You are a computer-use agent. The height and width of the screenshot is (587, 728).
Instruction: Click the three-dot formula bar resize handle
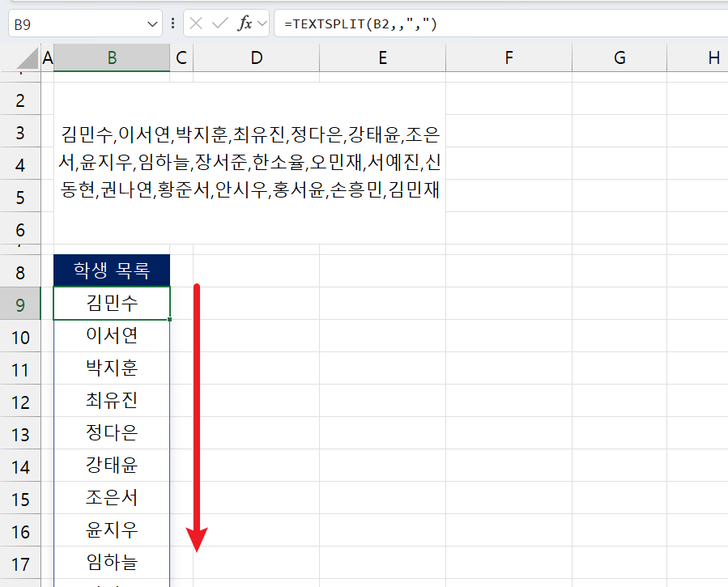point(172,23)
